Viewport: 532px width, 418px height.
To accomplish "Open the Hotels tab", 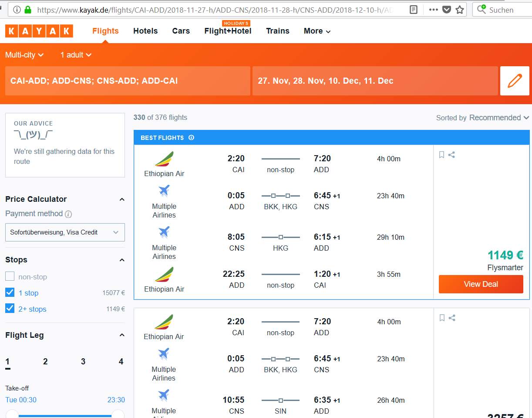I will click(x=145, y=31).
